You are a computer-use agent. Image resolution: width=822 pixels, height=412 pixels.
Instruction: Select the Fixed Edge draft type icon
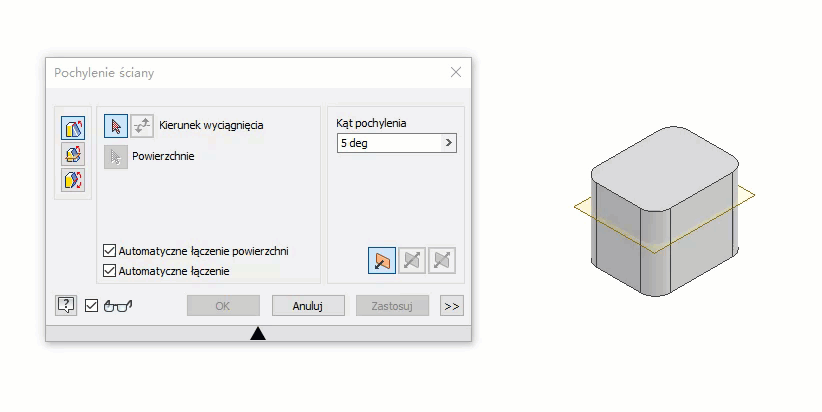pyautogui.click(x=73, y=128)
